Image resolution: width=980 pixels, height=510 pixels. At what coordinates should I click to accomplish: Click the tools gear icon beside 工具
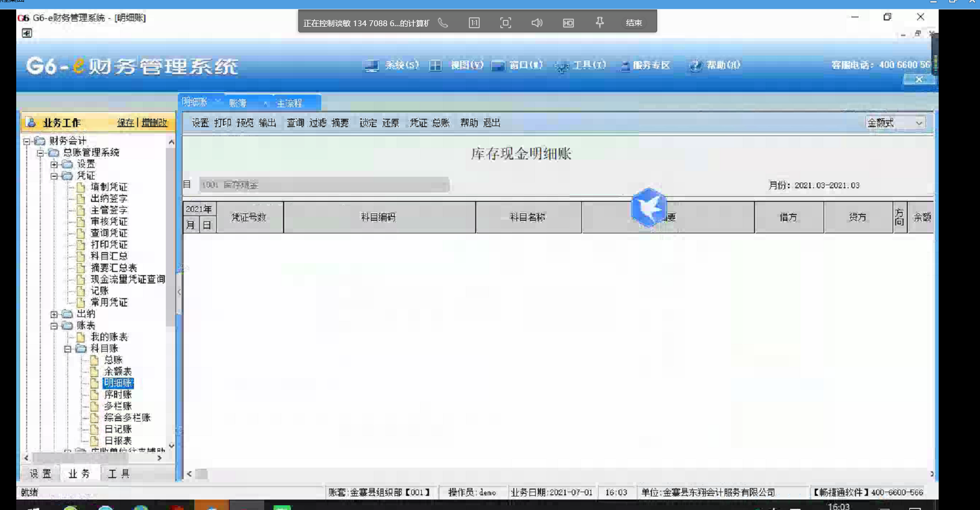pyautogui.click(x=562, y=66)
